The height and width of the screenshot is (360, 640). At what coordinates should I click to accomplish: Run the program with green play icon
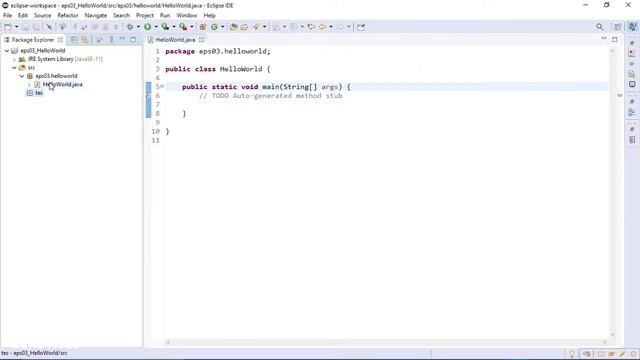click(147, 27)
